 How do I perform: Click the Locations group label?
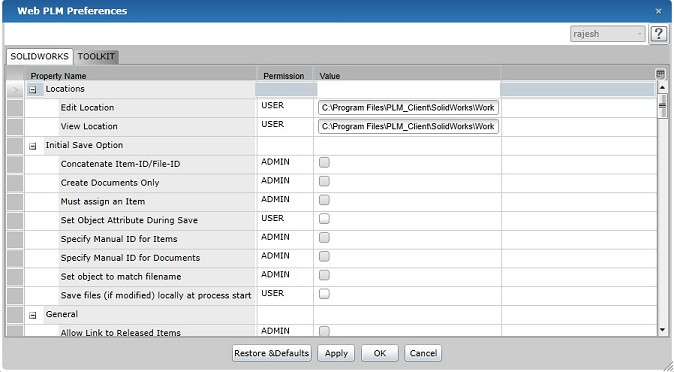point(65,89)
